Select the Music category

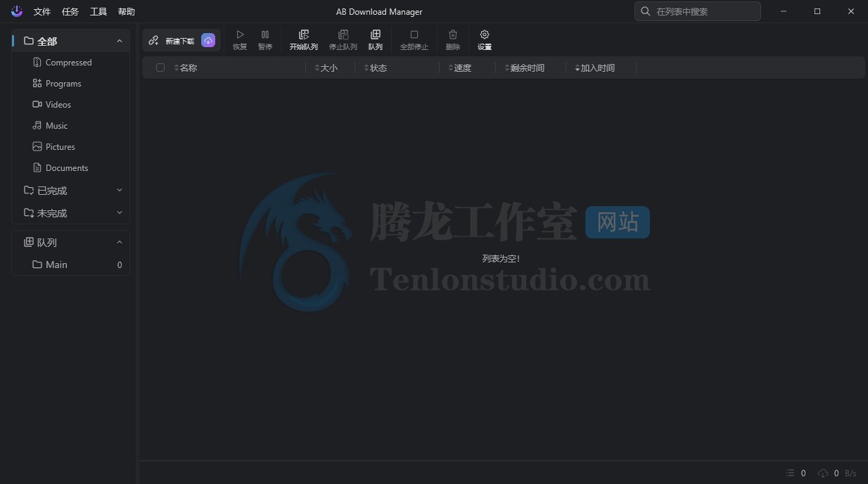click(71, 126)
